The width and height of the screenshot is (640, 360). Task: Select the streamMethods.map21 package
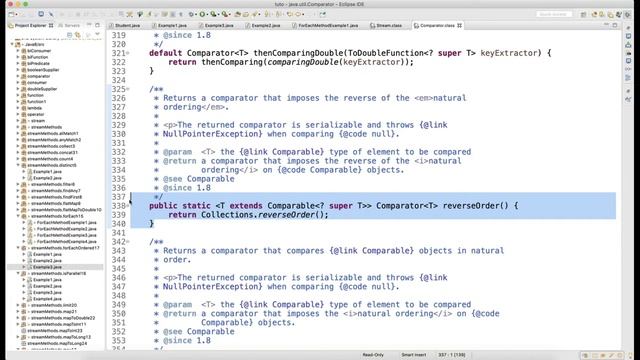click(53, 311)
